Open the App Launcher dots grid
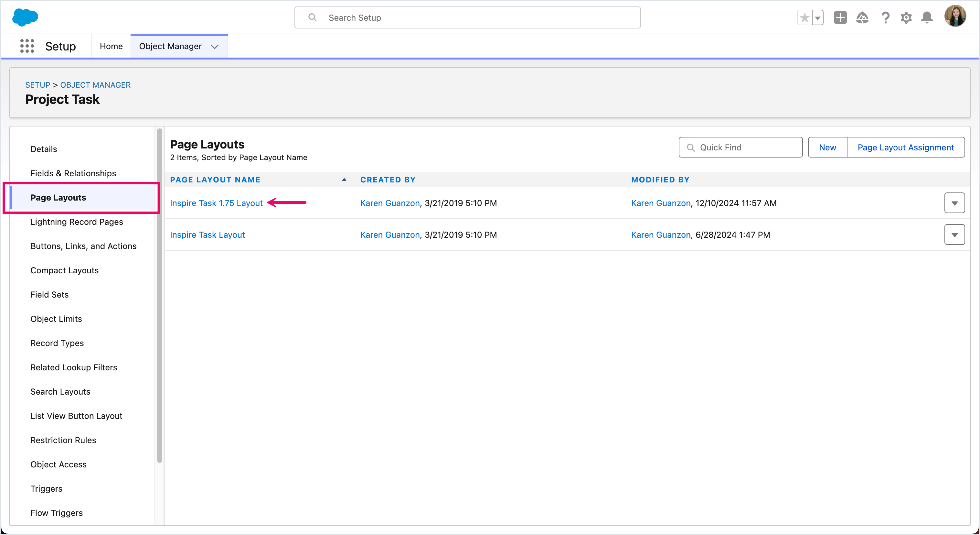 (x=27, y=46)
